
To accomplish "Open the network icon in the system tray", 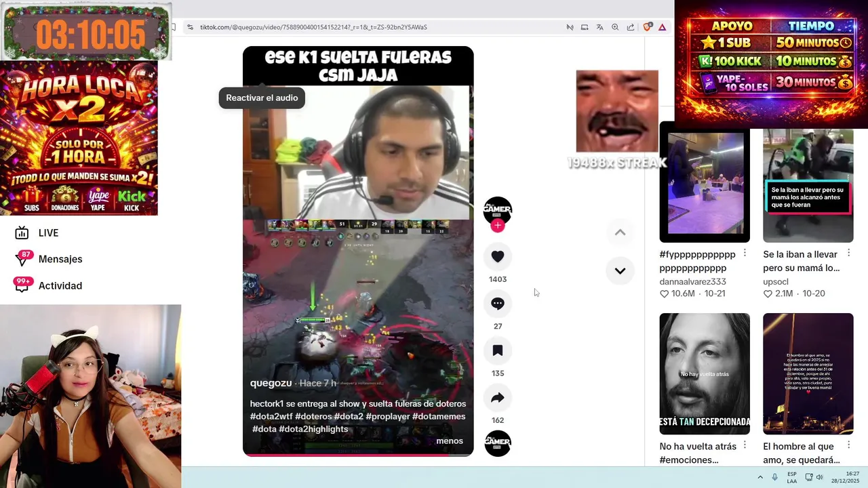I will click(x=809, y=477).
